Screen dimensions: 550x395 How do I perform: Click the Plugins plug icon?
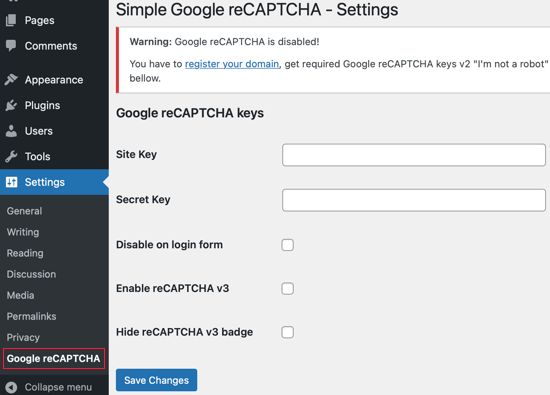pos(11,105)
